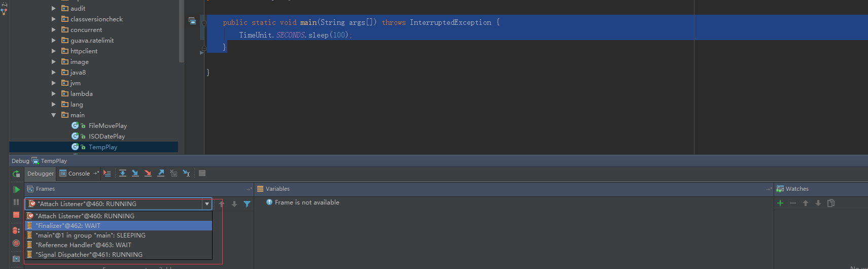868x269 pixels.
Task: Click the Step Out icon
Action: click(x=161, y=173)
